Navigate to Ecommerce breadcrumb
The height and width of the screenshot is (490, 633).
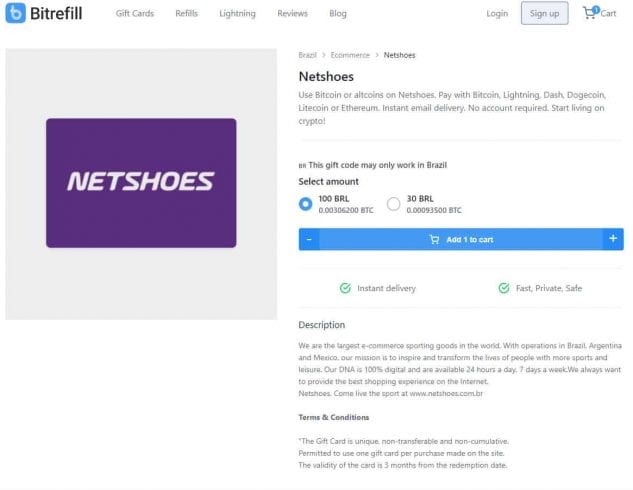350,55
